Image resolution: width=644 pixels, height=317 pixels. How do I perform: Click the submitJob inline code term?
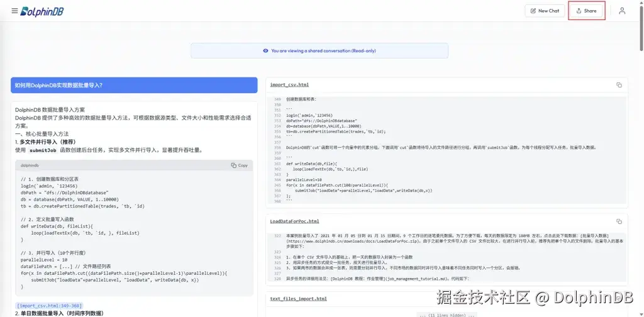tap(43, 151)
